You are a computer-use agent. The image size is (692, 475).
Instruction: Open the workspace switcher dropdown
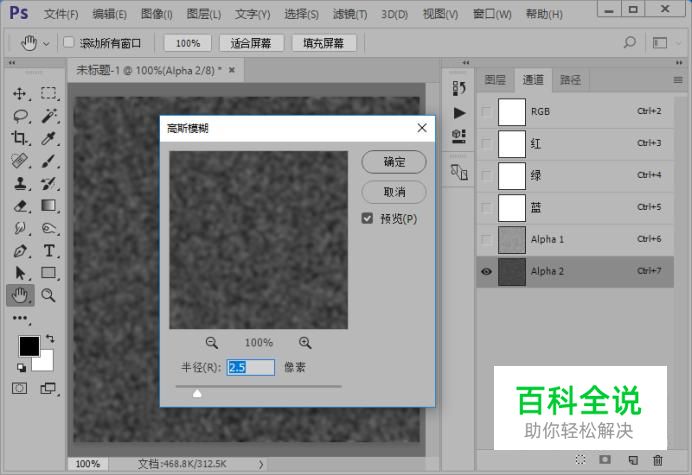[x=678, y=43]
